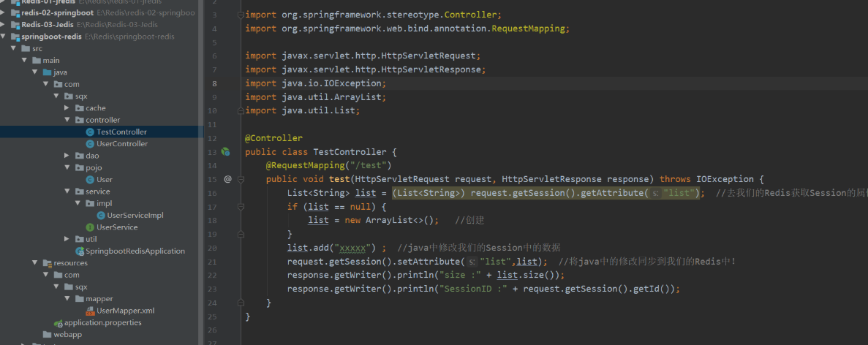
Task: Click line number 8 in the gutter
Action: tap(214, 83)
